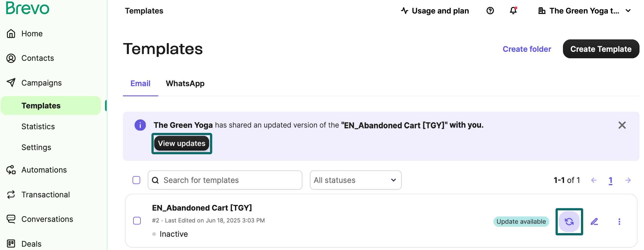Click the sync update icon for template

569,222
